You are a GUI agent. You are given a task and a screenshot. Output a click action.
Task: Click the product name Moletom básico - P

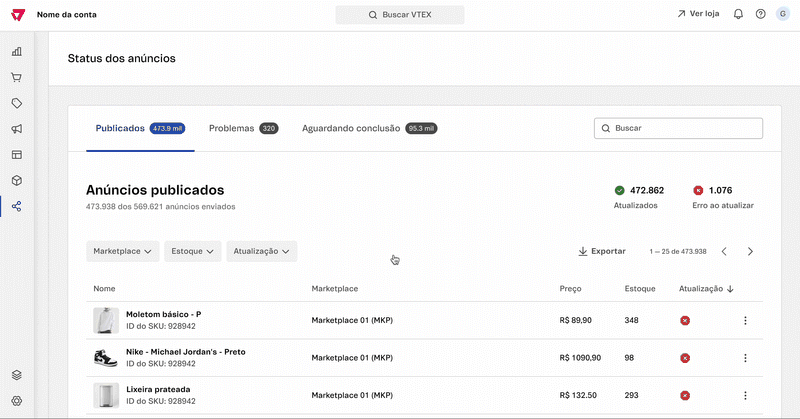click(x=163, y=314)
